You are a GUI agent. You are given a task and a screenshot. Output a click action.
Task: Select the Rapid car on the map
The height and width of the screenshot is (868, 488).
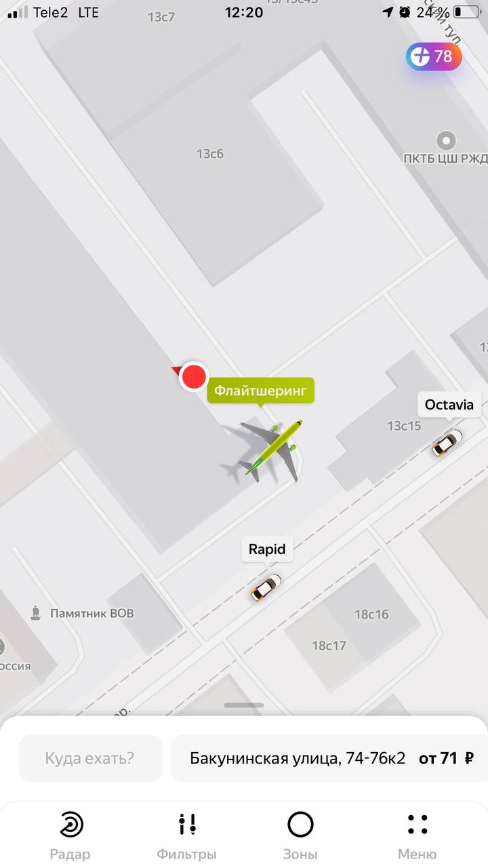[x=266, y=587]
